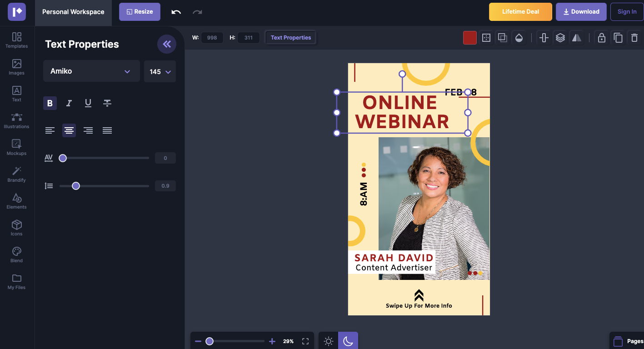Open the Illustrations panel
Viewport: 644px width, 349px height.
pos(16,121)
